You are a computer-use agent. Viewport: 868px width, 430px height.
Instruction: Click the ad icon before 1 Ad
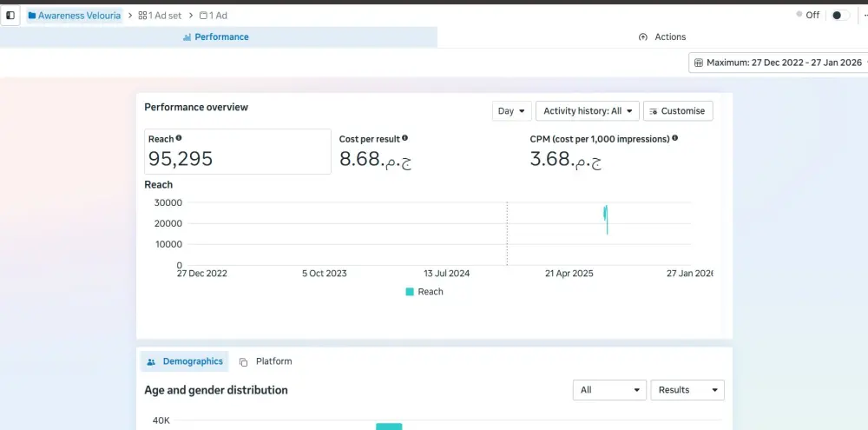(x=203, y=16)
